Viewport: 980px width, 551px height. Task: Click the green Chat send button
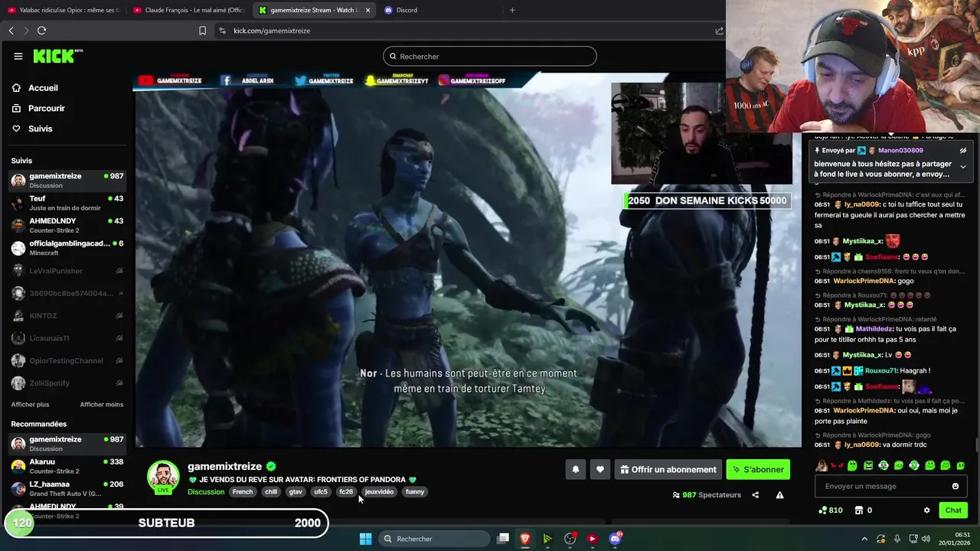pos(953,510)
